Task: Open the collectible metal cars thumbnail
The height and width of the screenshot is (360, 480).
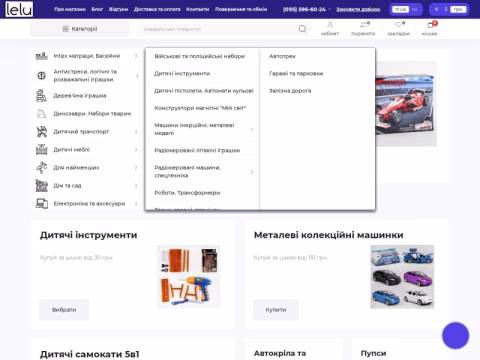Action: point(402,277)
